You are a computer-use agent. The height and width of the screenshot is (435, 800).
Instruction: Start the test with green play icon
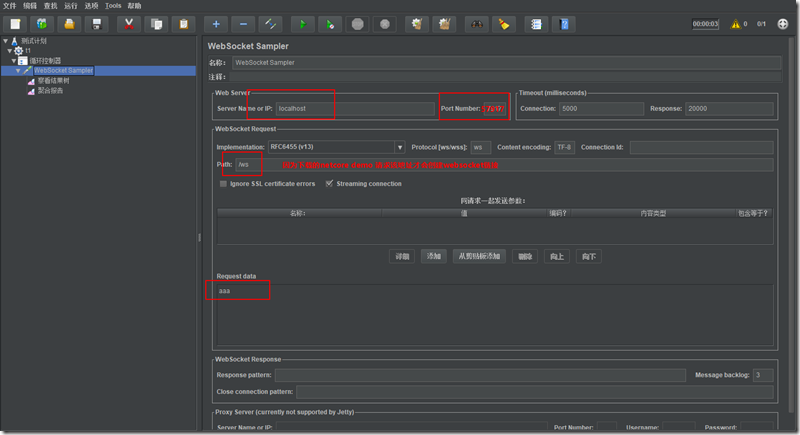click(x=303, y=24)
